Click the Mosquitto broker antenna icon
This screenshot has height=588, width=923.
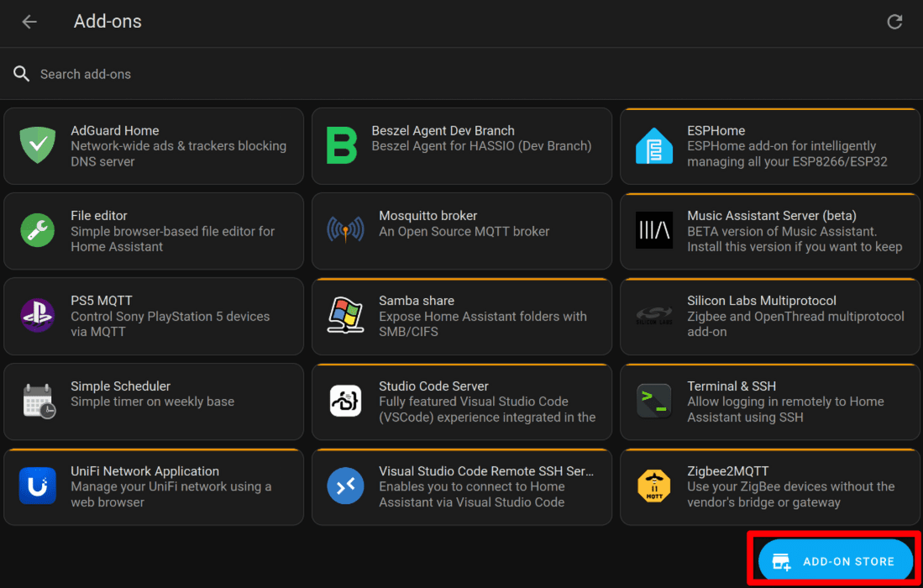[346, 230]
